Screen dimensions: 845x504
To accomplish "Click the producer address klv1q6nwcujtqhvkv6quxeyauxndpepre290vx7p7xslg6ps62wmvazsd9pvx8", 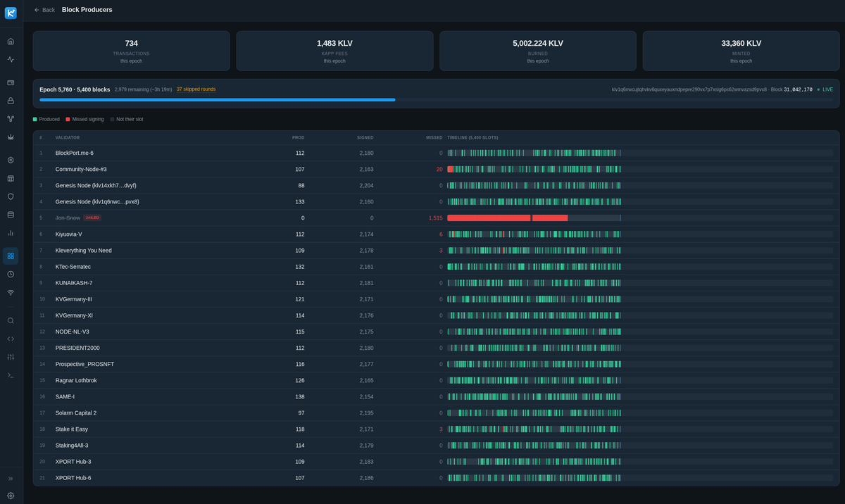I will click(689, 89).
